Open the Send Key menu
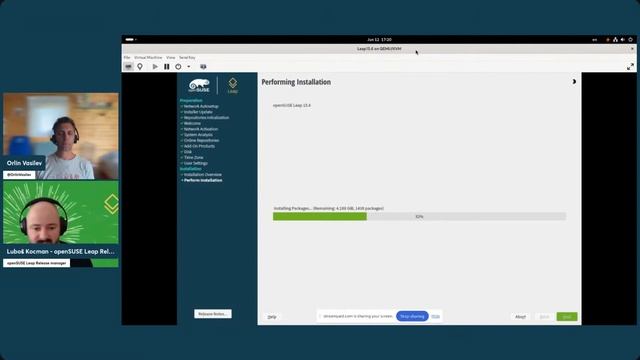This screenshot has height=360, width=640. [187, 58]
